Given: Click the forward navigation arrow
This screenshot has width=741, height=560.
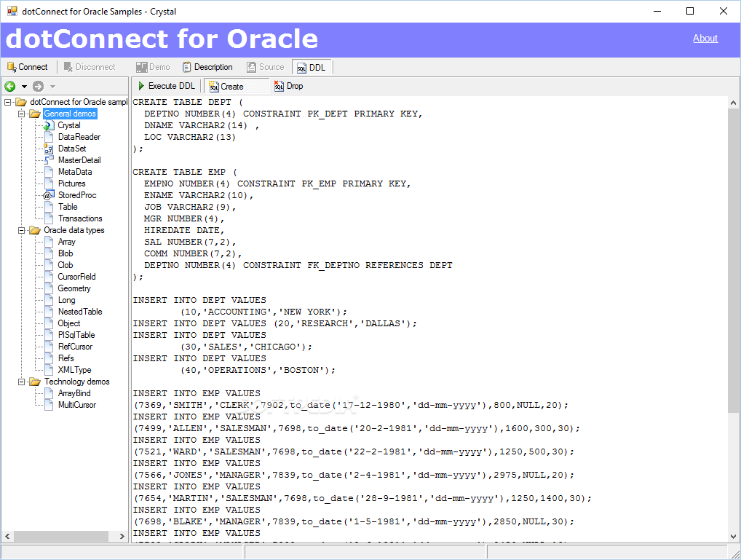Looking at the screenshot, I should [39, 86].
